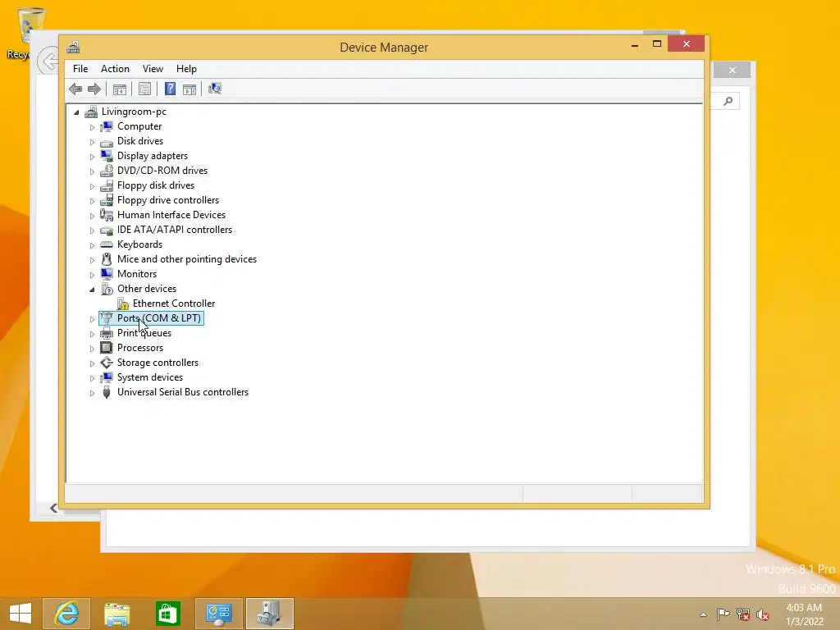
Task: Click the Print queues printer icon
Action: pyautogui.click(x=107, y=333)
